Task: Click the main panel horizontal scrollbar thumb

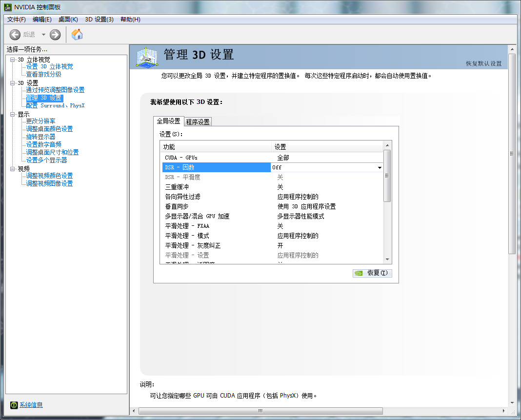Action: click(x=260, y=411)
